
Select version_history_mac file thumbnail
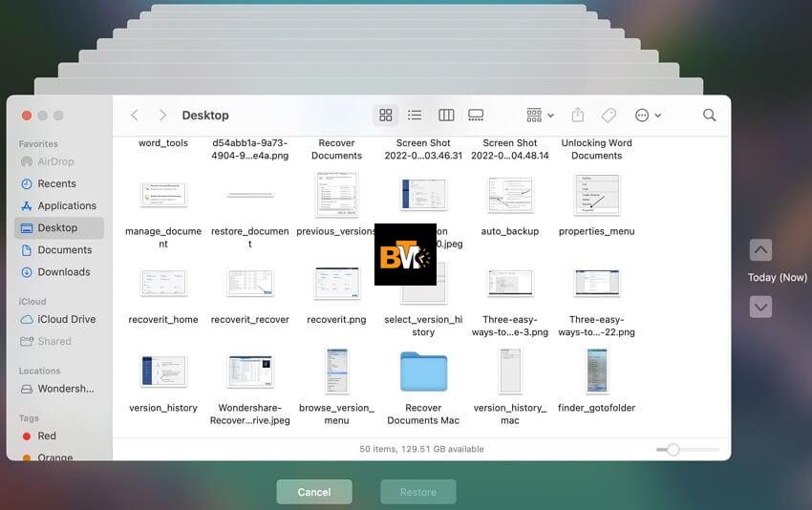pos(510,372)
